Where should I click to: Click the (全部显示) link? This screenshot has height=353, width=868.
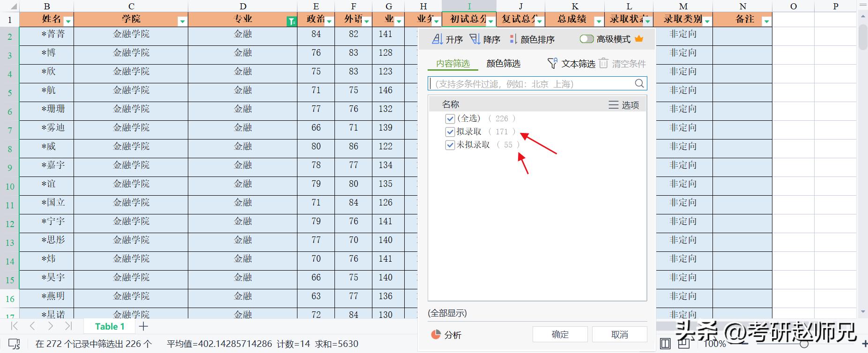point(447,313)
